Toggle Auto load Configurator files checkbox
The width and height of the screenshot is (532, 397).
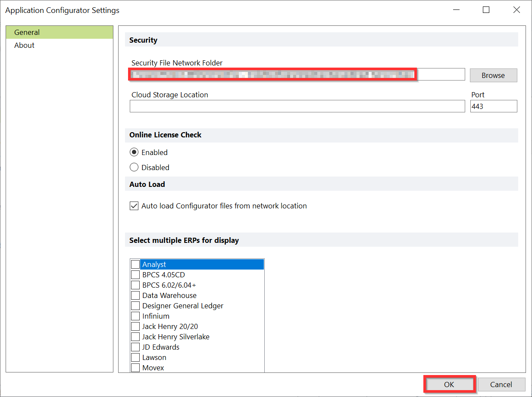134,206
